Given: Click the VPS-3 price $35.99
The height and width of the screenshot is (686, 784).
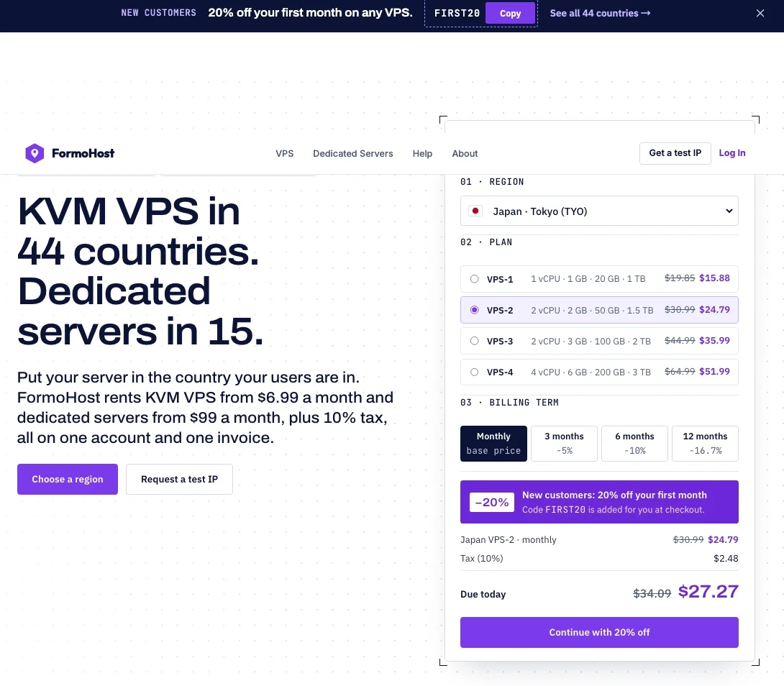Looking at the screenshot, I should [x=714, y=341].
